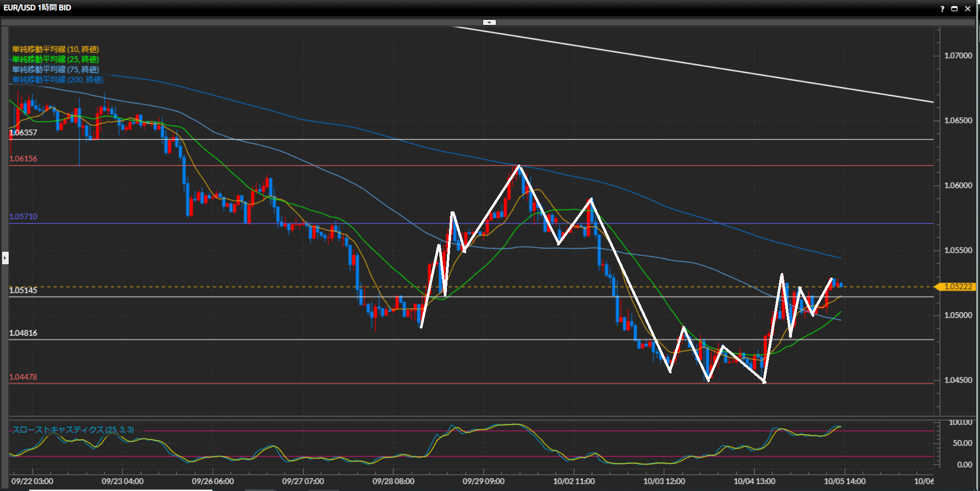Viewport: 980px width, 491px height.
Task: Select the green 25-period moving average label
Action: (x=56, y=60)
